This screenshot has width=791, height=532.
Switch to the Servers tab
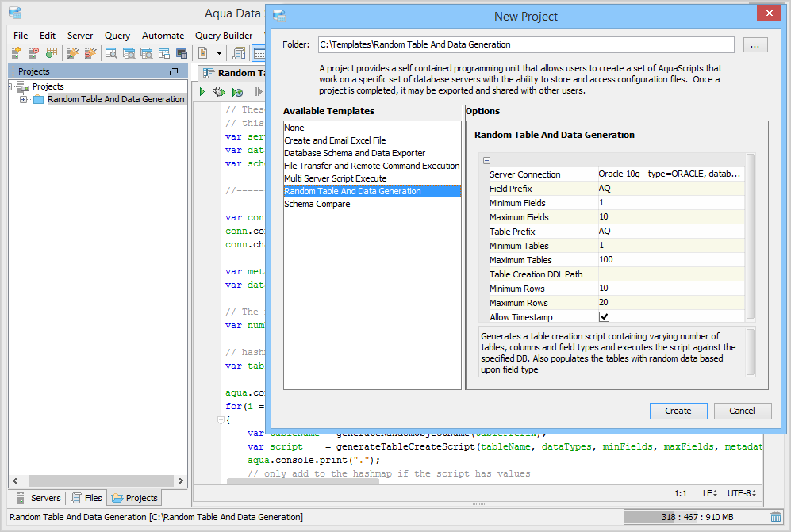(38, 498)
